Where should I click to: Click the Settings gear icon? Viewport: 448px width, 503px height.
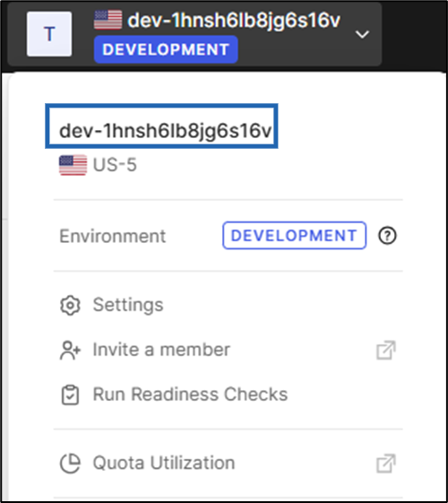point(70,305)
